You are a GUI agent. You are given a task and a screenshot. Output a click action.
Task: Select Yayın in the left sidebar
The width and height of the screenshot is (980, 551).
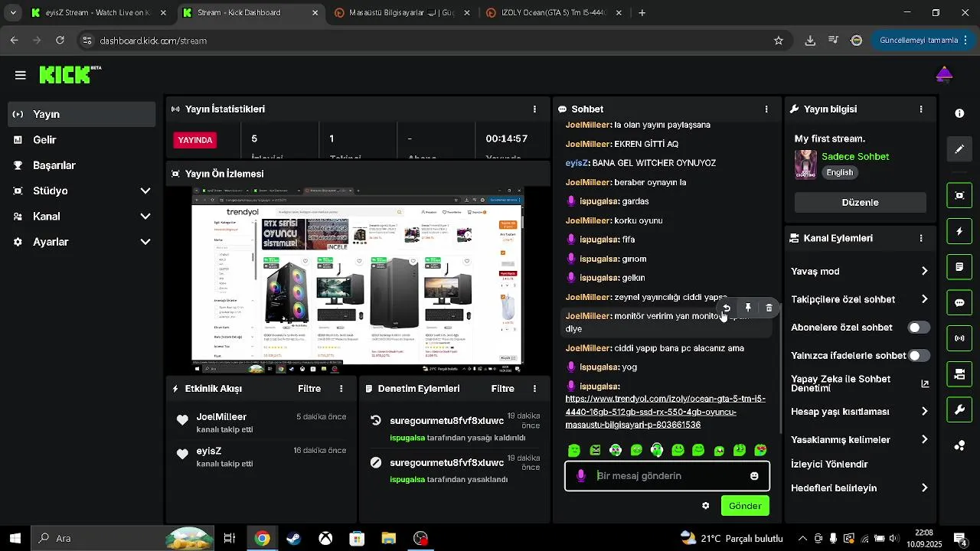pyautogui.click(x=82, y=114)
